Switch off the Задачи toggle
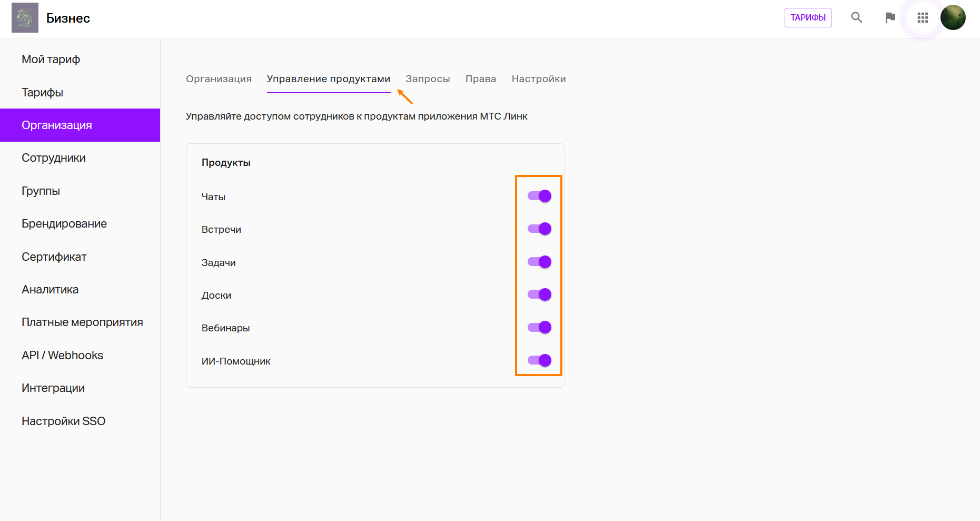980x521 pixels. point(539,262)
